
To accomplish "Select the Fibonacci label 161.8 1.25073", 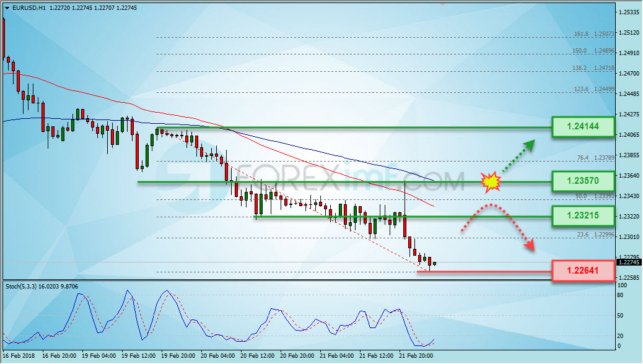I will pos(594,33).
